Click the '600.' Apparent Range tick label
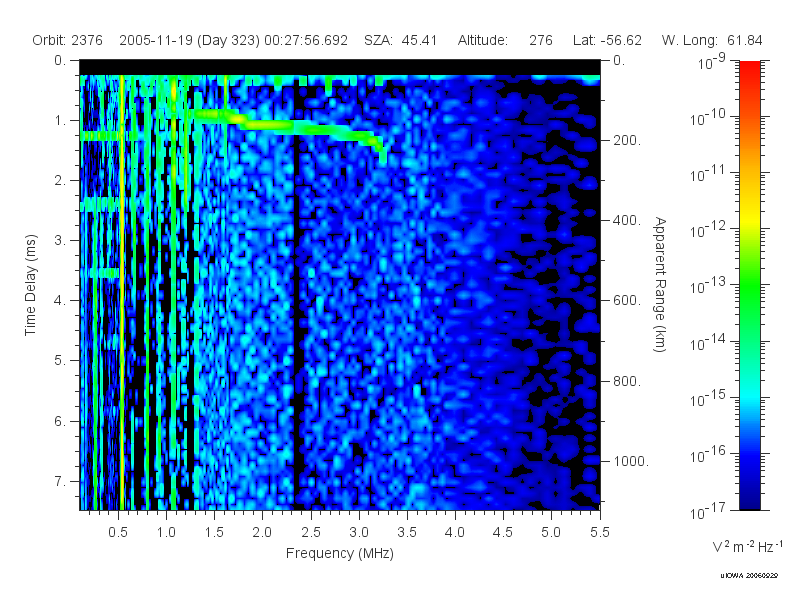 (627, 301)
